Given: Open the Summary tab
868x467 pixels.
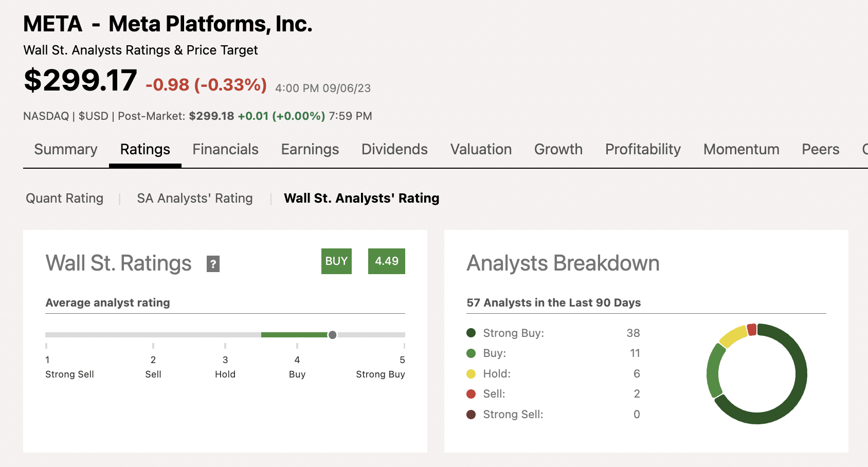Looking at the screenshot, I should click(x=66, y=149).
